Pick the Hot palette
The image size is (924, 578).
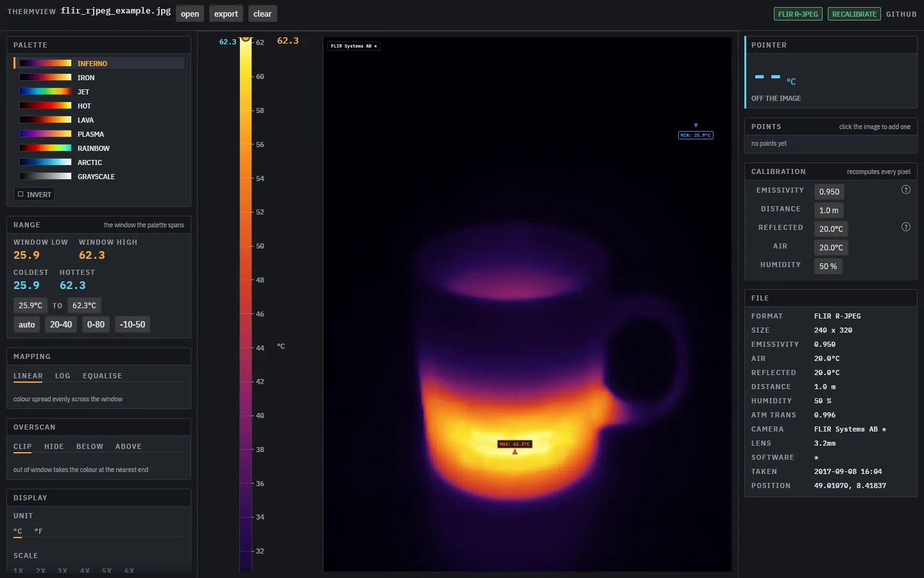pos(99,105)
